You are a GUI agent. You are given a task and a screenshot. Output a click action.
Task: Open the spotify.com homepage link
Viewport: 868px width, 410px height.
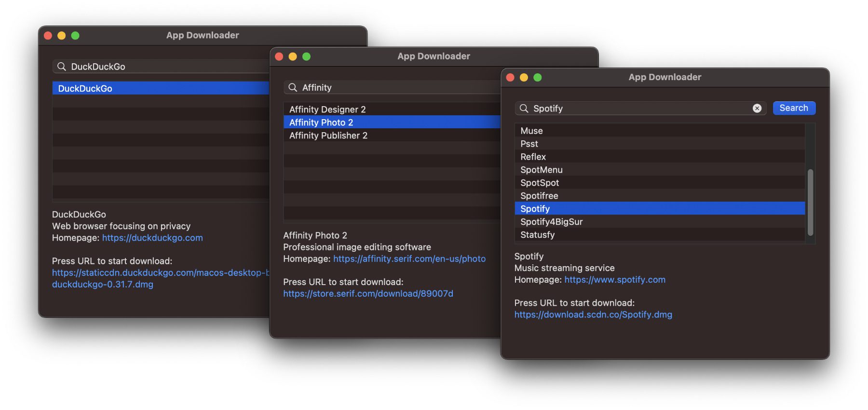(x=615, y=280)
